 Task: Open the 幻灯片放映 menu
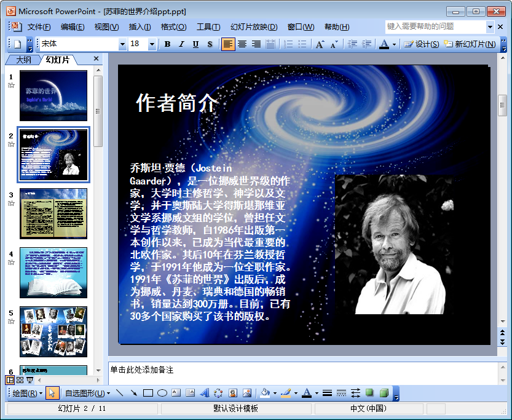click(254, 27)
